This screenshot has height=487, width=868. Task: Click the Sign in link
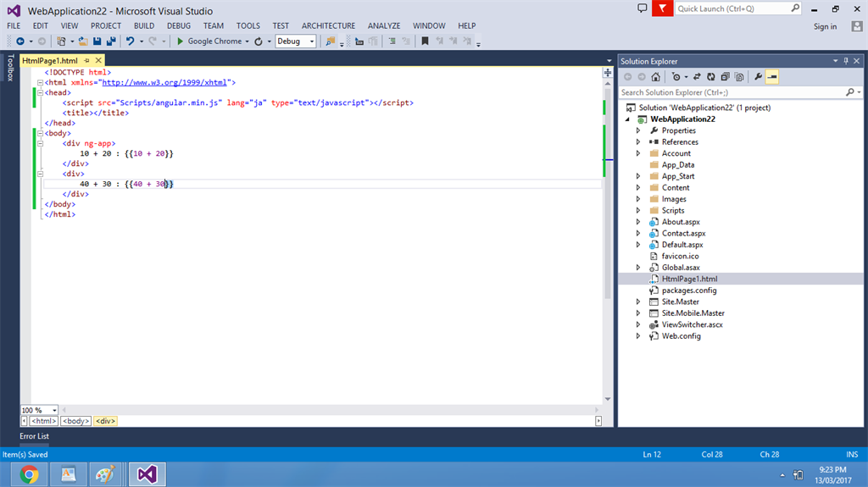tap(825, 26)
